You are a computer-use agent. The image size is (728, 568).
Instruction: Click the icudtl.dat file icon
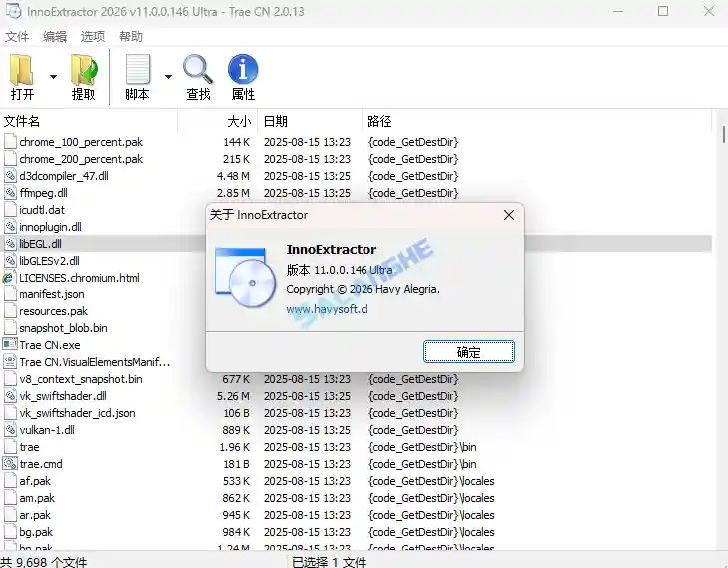[x=10, y=210]
